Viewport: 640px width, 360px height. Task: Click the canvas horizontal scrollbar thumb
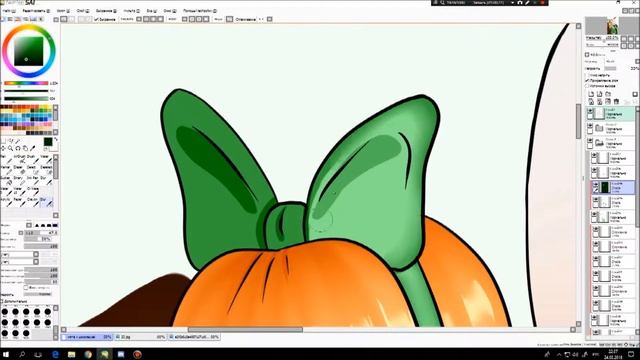(x=245, y=329)
